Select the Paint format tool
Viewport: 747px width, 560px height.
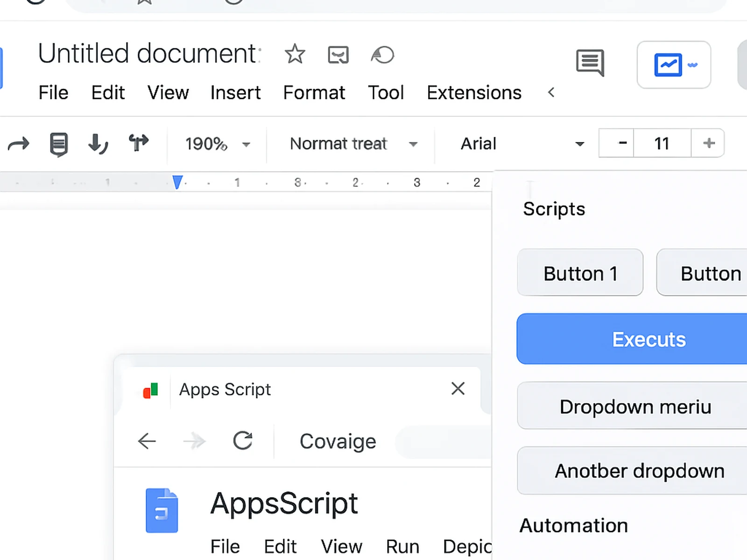click(x=138, y=144)
